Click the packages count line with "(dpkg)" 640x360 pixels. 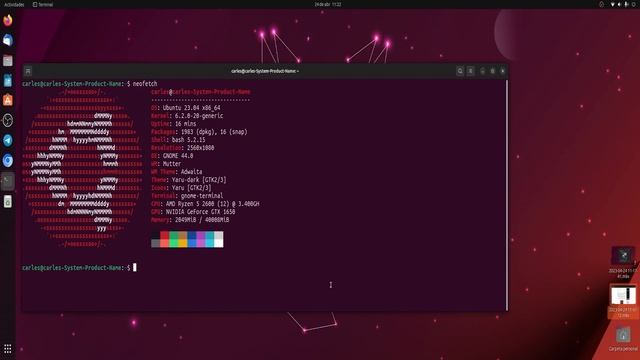point(199,132)
